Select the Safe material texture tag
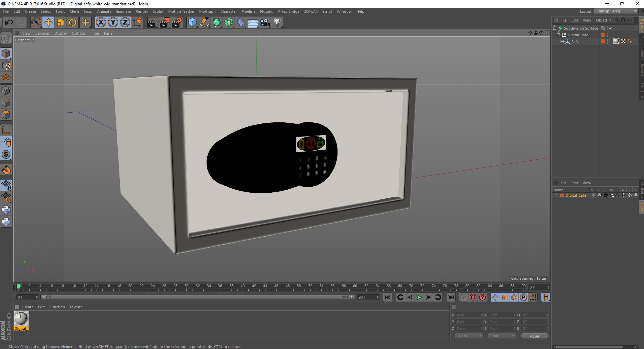The width and height of the screenshot is (644, 349). (x=616, y=41)
